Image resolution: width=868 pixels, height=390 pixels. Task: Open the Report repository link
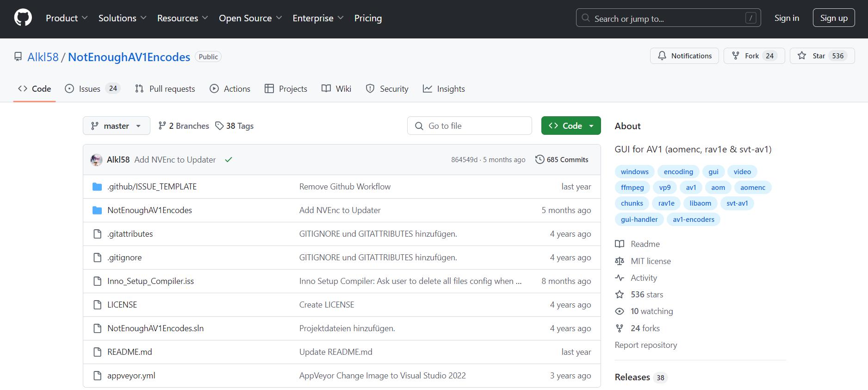coord(646,345)
